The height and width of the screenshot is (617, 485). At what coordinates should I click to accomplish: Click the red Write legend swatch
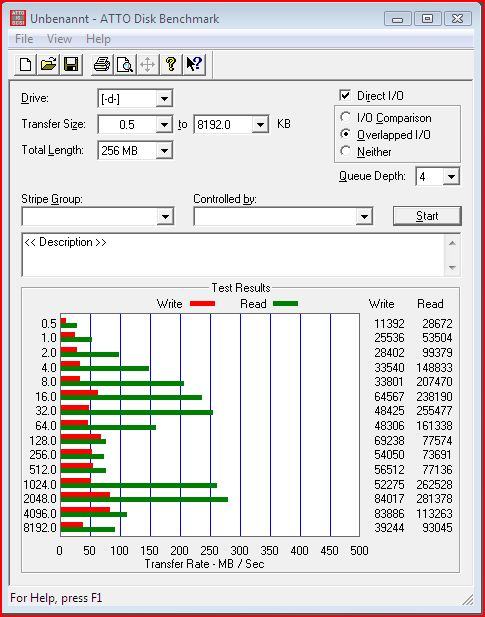point(202,303)
